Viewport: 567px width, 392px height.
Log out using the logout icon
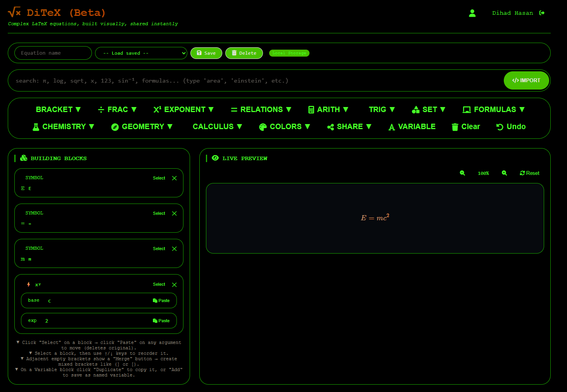pos(542,13)
